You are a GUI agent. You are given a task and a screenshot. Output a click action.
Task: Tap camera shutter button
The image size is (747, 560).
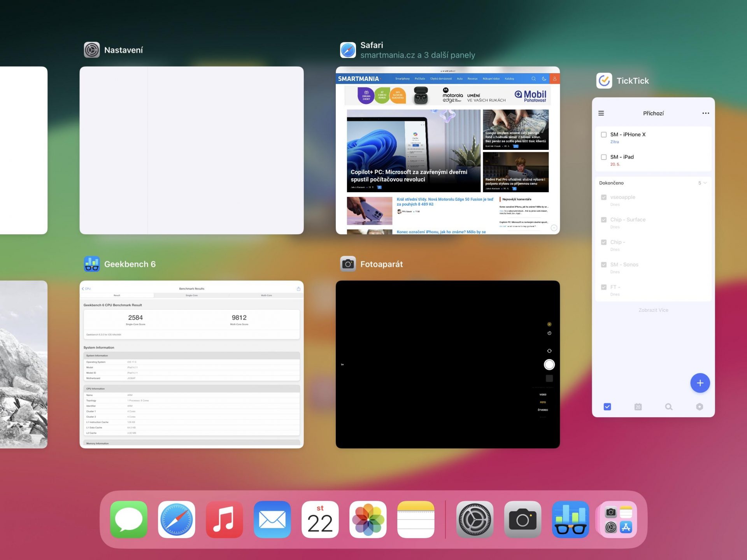(x=549, y=365)
